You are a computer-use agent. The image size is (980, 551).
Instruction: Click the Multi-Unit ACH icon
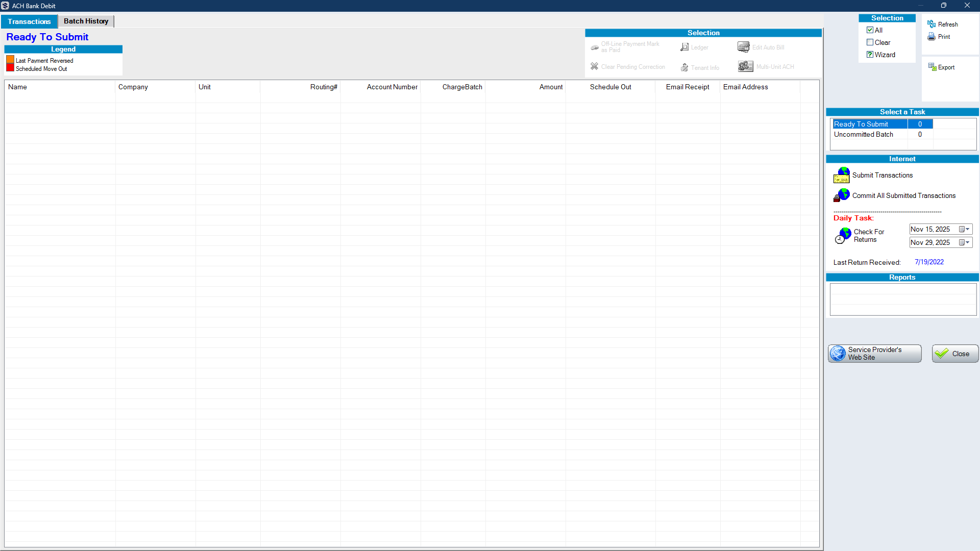[745, 66]
